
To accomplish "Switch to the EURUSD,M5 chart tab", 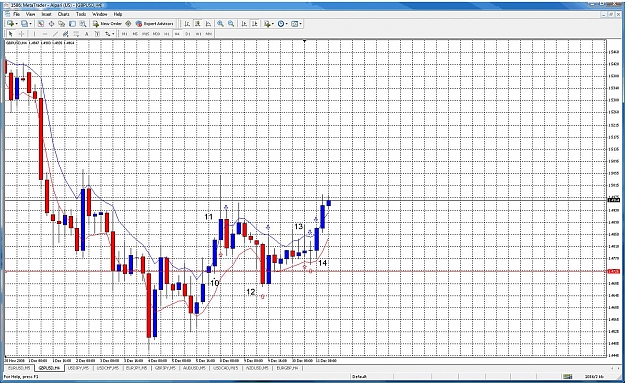I will point(19,368).
